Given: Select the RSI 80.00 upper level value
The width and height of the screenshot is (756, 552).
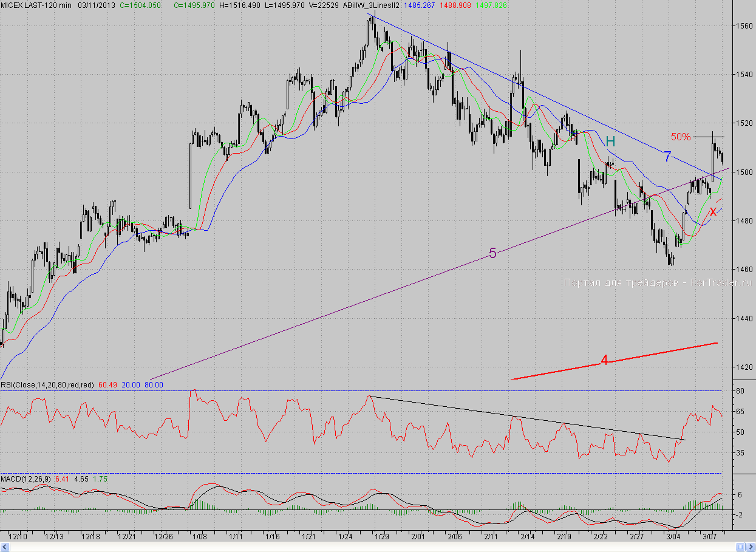Looking at the screenshot, I should (x=154, y=384).
